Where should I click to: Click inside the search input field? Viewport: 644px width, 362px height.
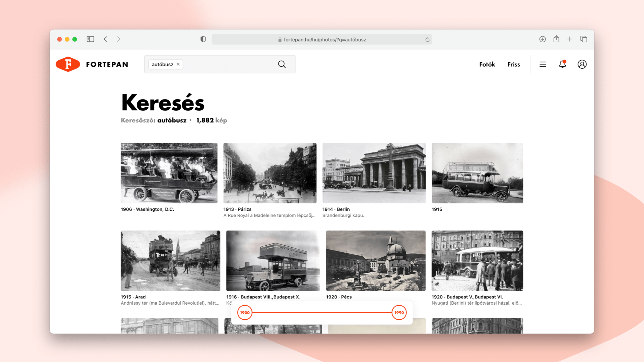[228, 64]
